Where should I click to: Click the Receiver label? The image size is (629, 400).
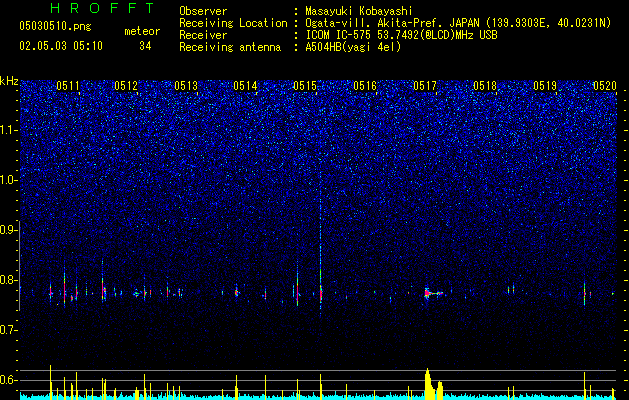(203, 35)
